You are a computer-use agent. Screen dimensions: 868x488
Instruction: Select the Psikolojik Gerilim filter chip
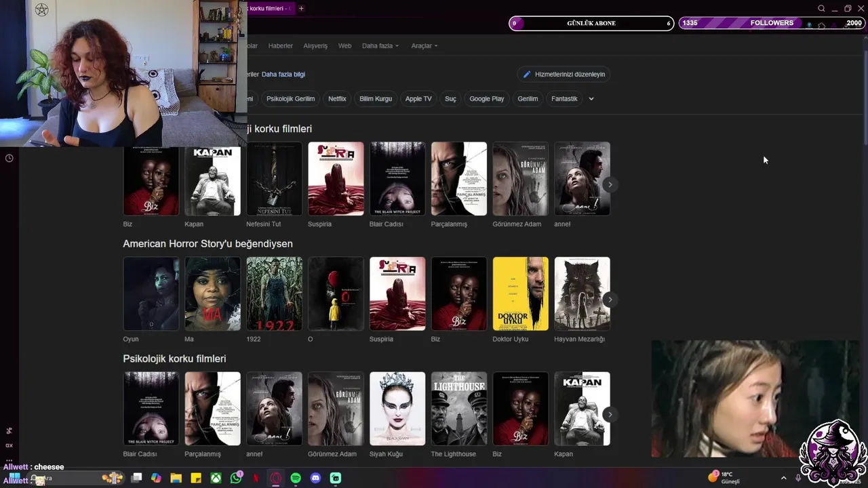tap(290, 99)
